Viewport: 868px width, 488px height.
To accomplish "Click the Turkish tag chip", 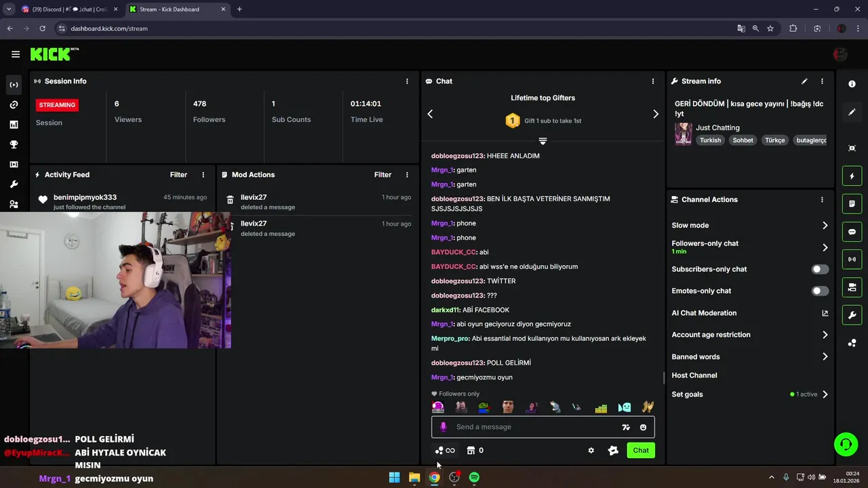I will [711, 140].
